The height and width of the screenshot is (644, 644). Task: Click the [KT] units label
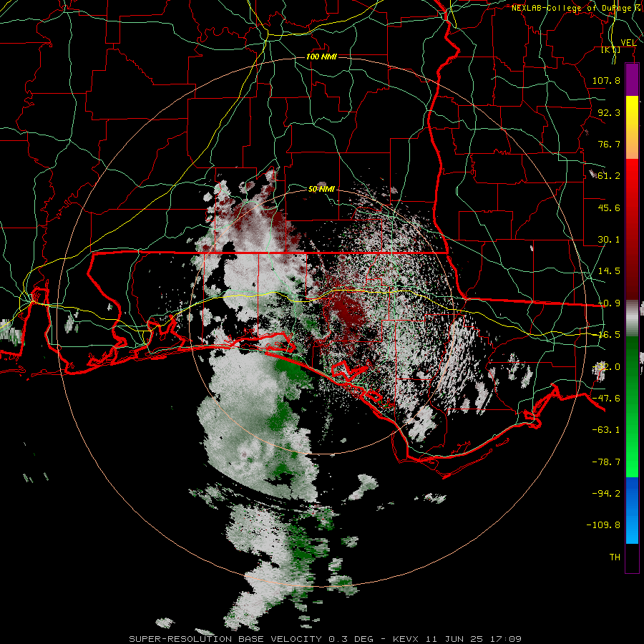coord(611,49)
